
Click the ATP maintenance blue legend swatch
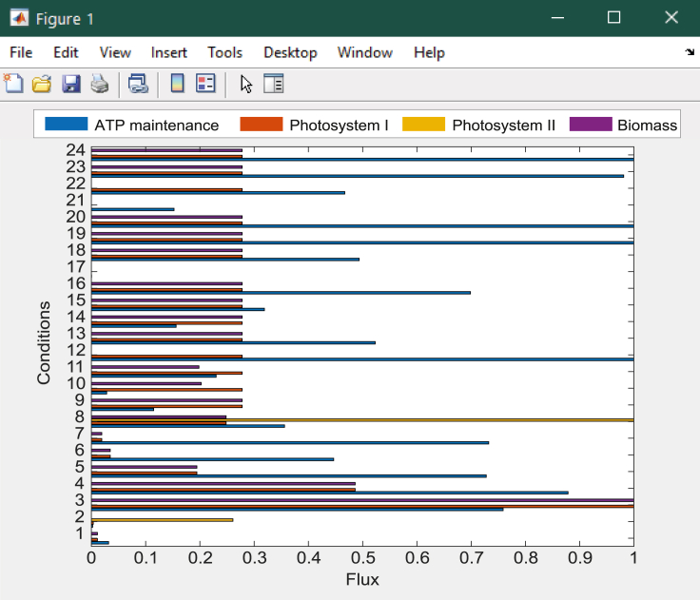(x=67, y=125)
